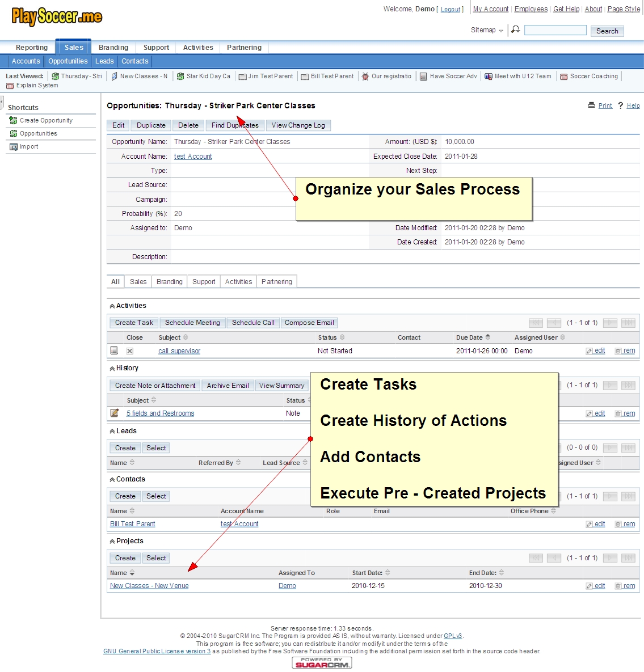This screenshot has height=672, width=644.
Task: Open the Partnering top navigation tab
Action: tap(244, 48)
